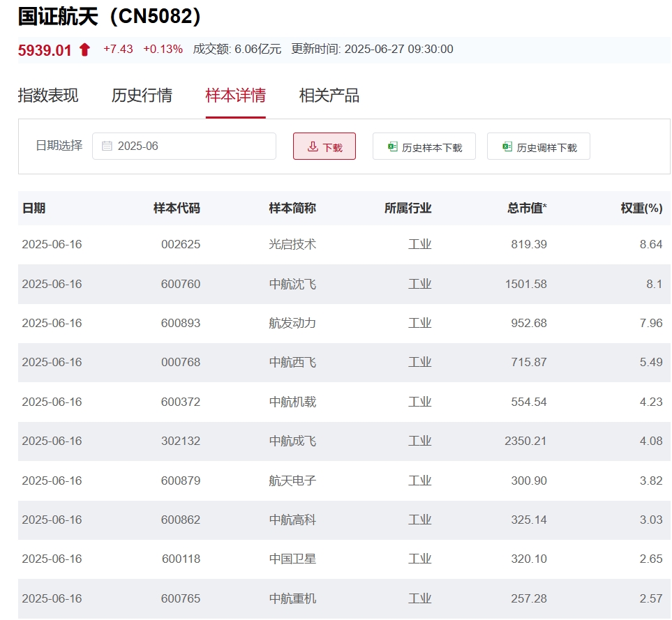672x620 pixels.
Task: Click the red upward arrow beside 5939.01
Action: pyautogui.click(x=83, y=50)
